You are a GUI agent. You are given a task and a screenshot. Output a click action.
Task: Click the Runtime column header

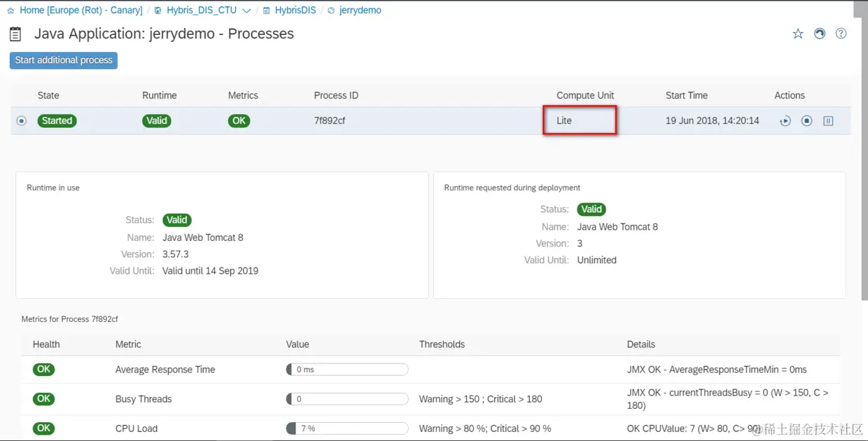[x=160, y=95]
